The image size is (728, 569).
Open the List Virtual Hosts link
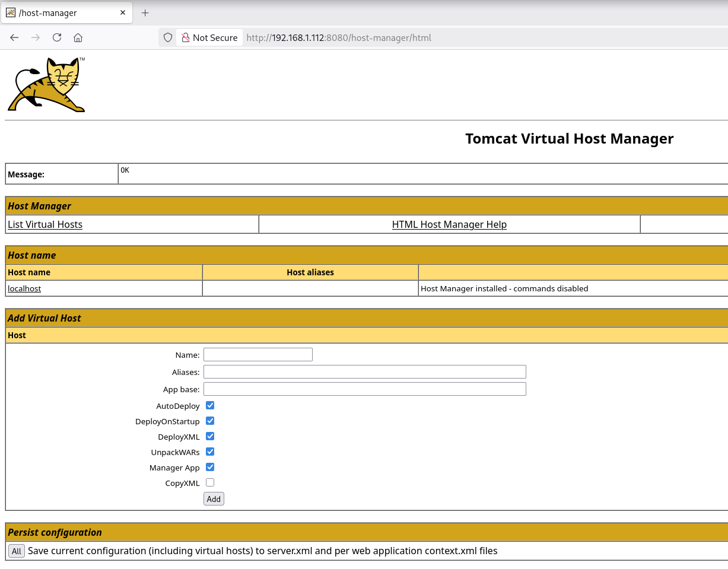pyautogui.click(x=45, y=224)
